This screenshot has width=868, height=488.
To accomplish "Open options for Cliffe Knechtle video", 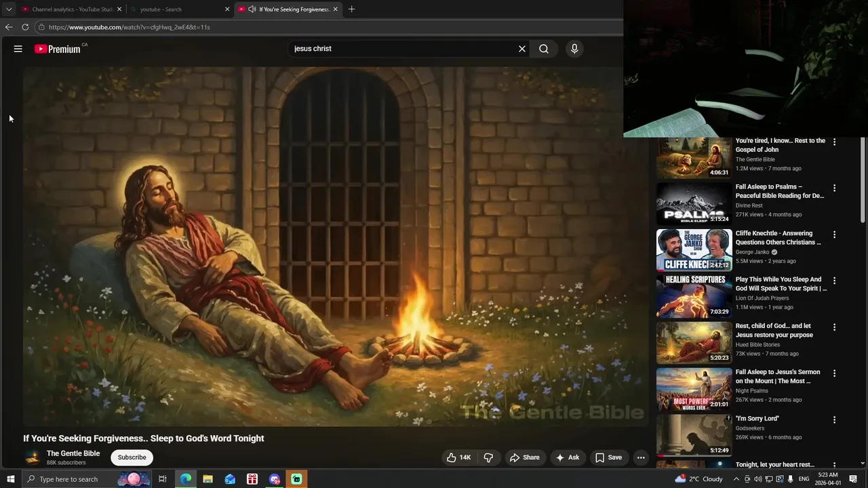I will [835, 235].
